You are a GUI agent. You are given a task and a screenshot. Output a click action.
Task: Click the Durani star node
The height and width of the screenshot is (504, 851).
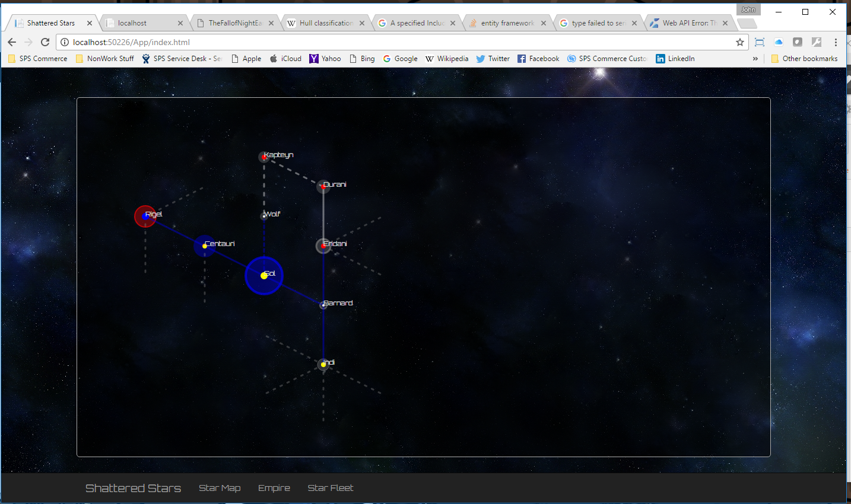323,187
